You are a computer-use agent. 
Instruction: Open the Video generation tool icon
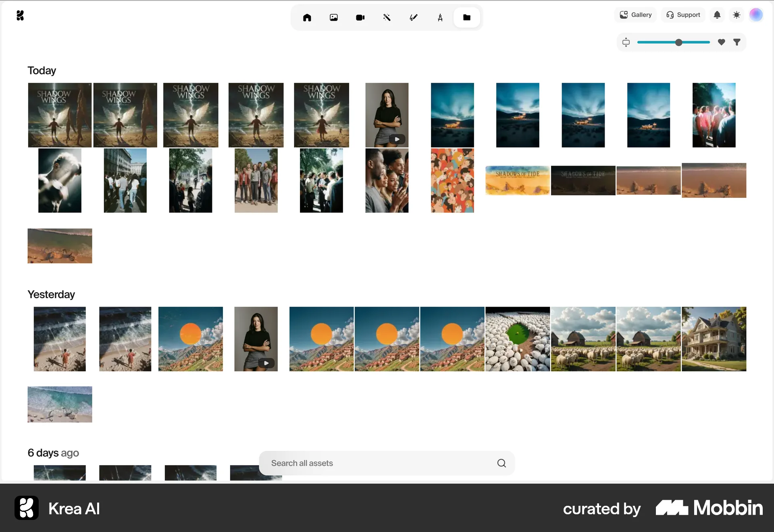point(360,17)
